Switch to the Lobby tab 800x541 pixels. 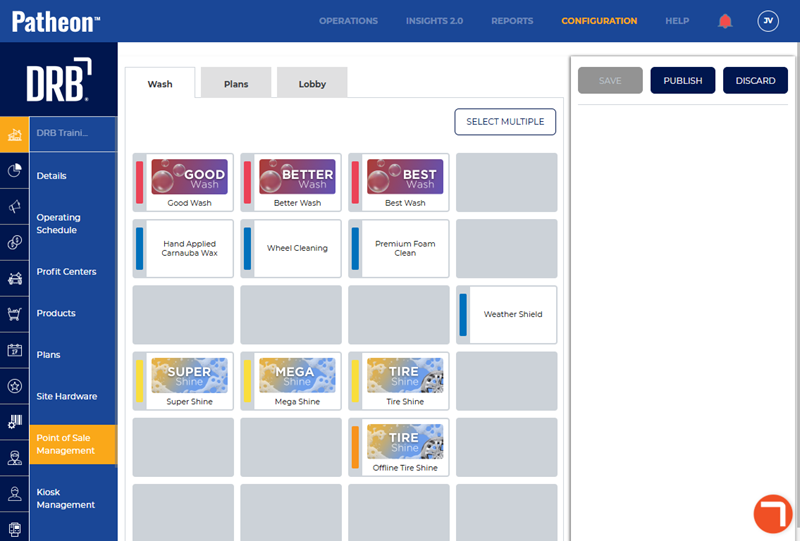click(x=312, y=84)
